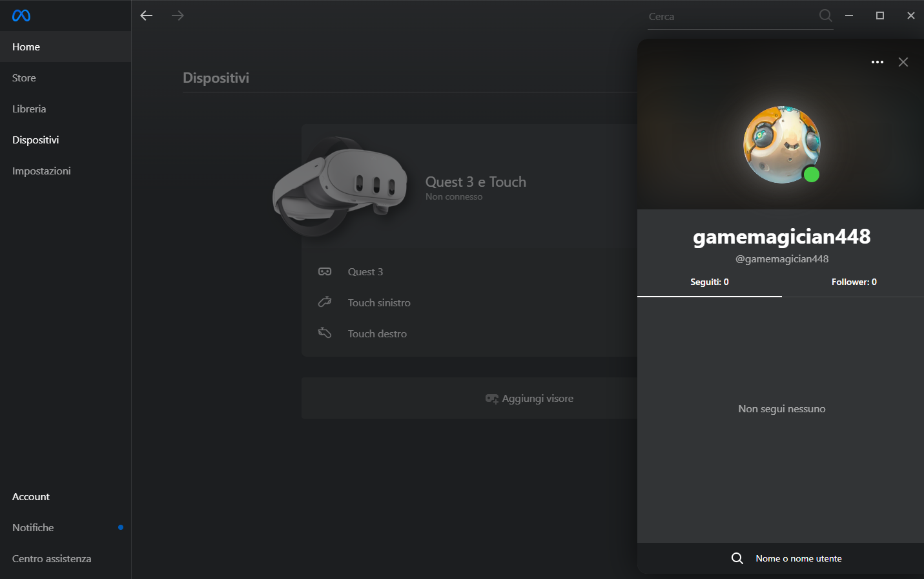Click the search magnifier in top bar
The image size is (924, 579).
(826, 16)
